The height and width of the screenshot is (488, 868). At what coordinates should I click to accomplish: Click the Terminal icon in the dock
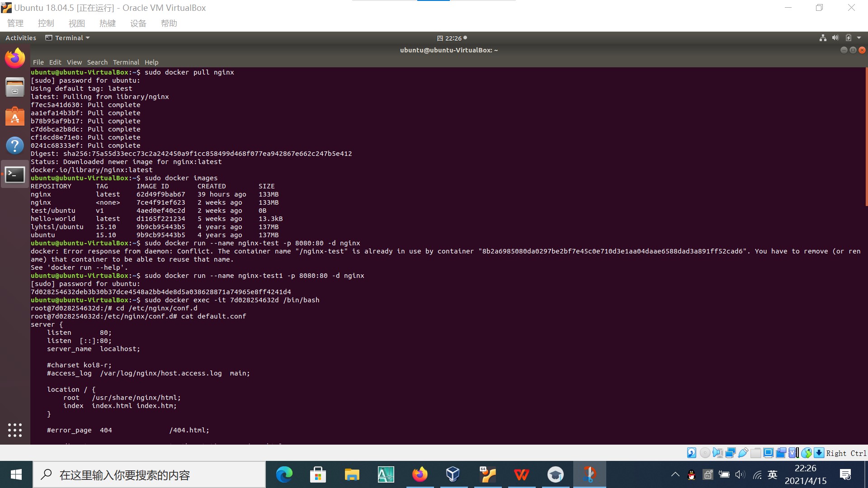[15, 174]
